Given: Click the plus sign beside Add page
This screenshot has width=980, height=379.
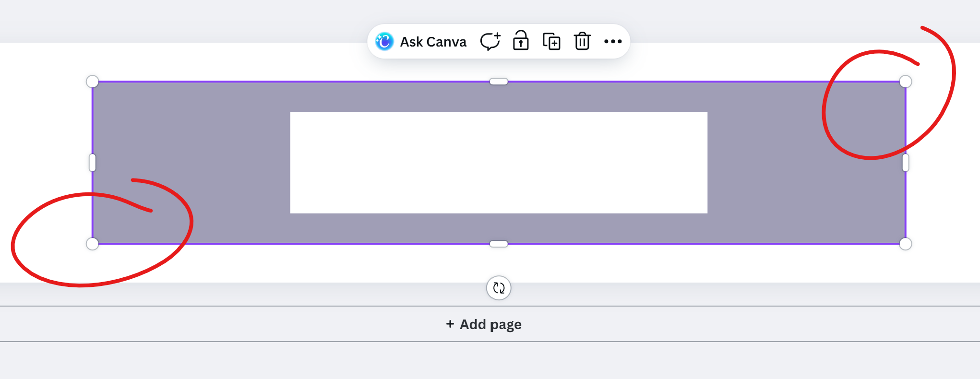Looking at the screenshot, I should pos(450,324).
